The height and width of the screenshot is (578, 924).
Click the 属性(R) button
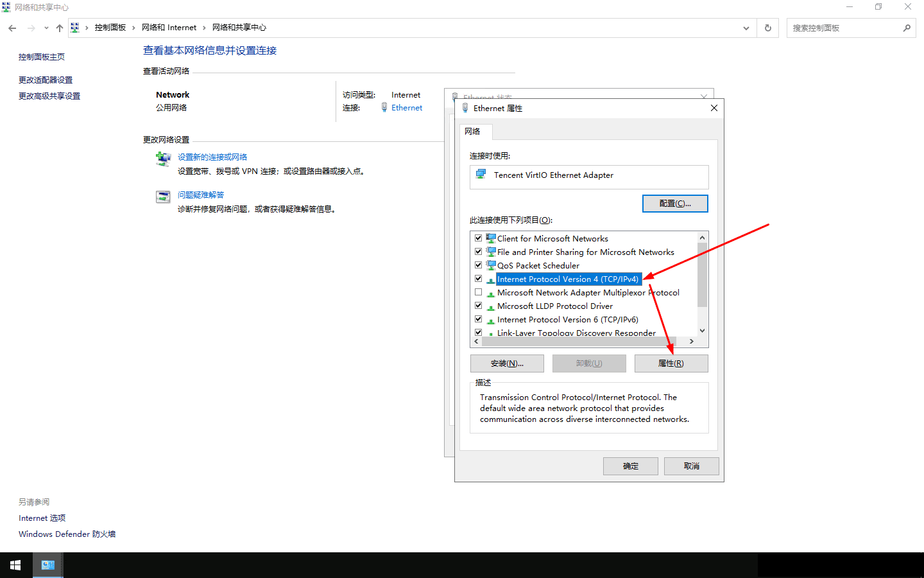[x=671, y=363]
